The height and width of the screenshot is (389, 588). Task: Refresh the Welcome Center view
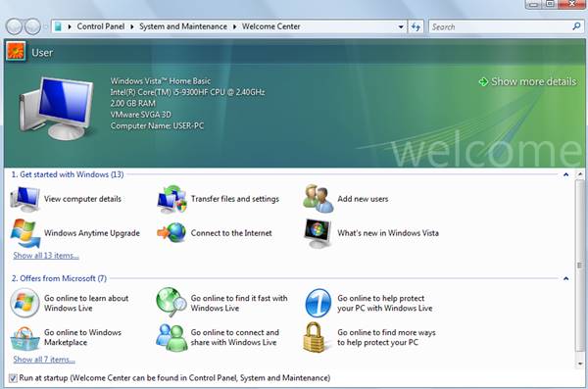416,26
